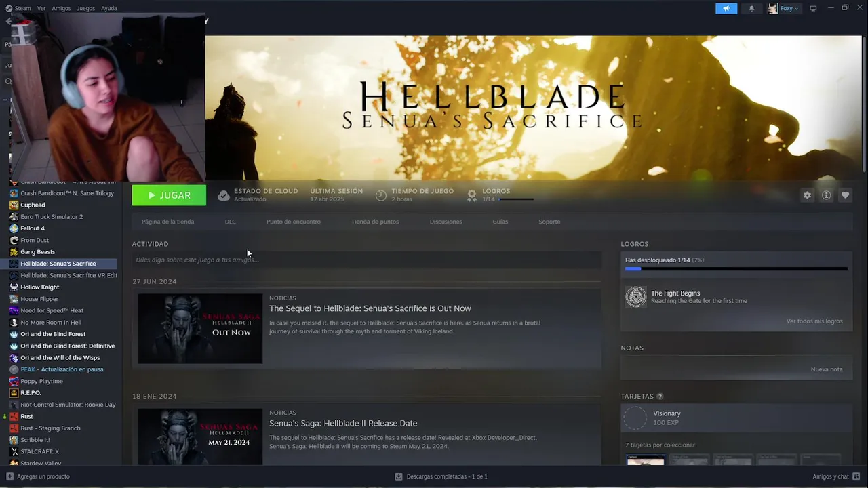Open the Soporte tab
The width and height of the screenshot is (868, 488).
tap(549, 222)
